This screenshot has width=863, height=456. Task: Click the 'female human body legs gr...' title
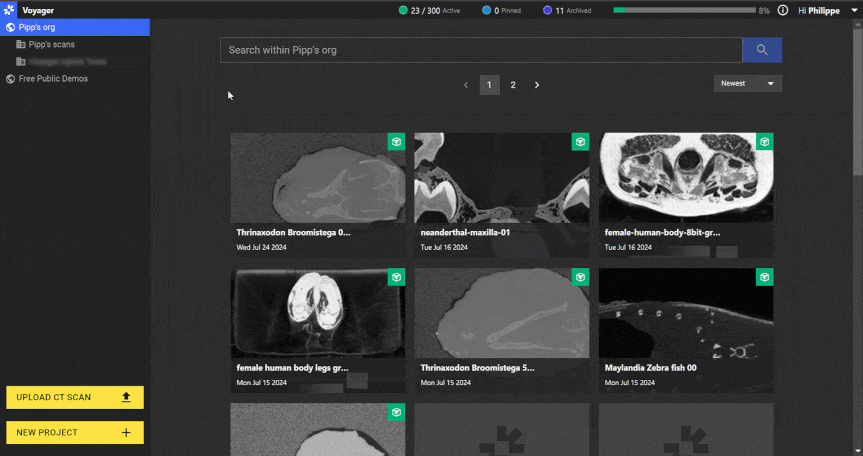[292, 368]
